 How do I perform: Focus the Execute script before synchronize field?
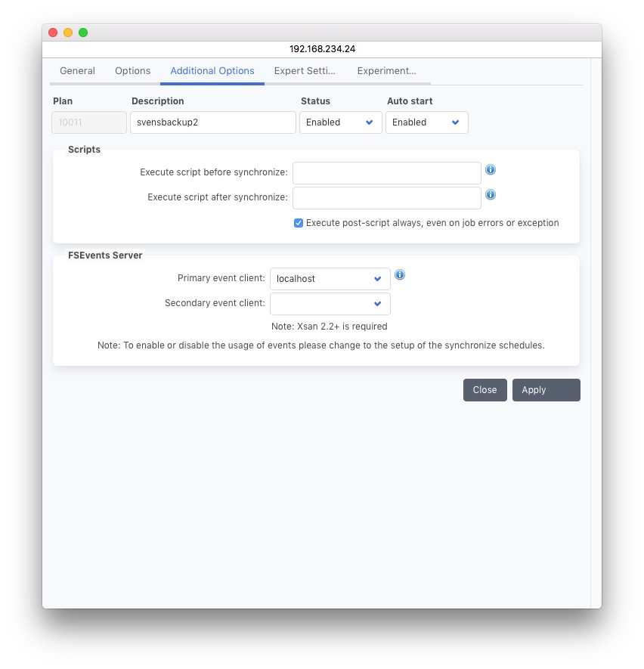(386, 173)
